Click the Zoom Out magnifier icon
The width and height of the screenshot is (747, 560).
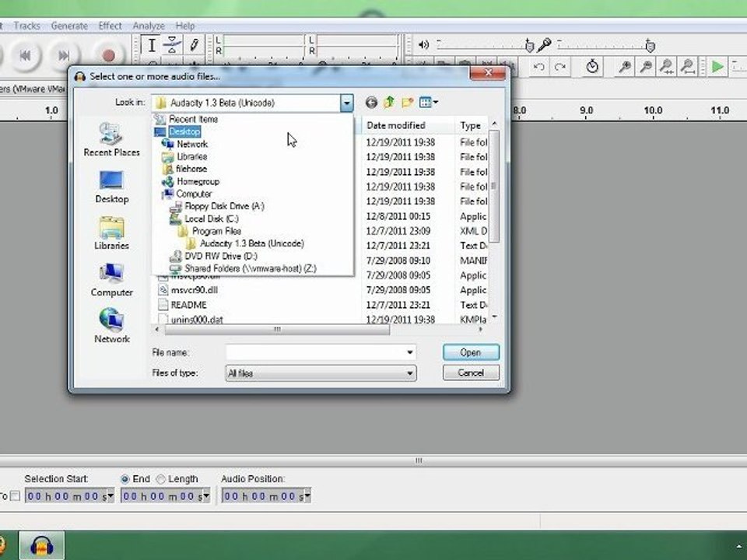(x=646, y=67)
